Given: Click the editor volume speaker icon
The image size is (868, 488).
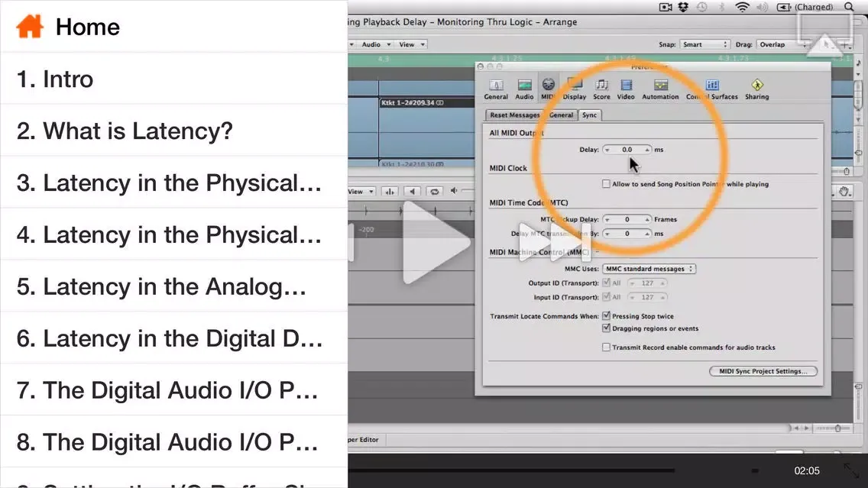Looking at the screenshot, I should [x=454, y=191].
